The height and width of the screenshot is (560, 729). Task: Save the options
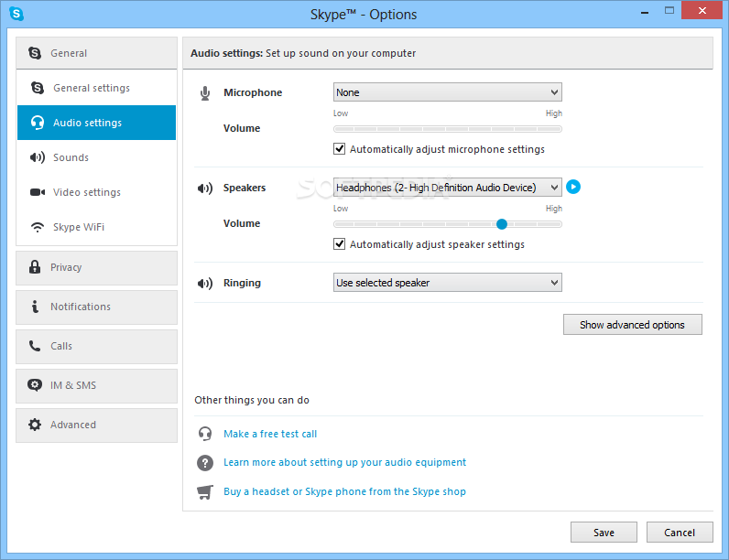(604, 533)
